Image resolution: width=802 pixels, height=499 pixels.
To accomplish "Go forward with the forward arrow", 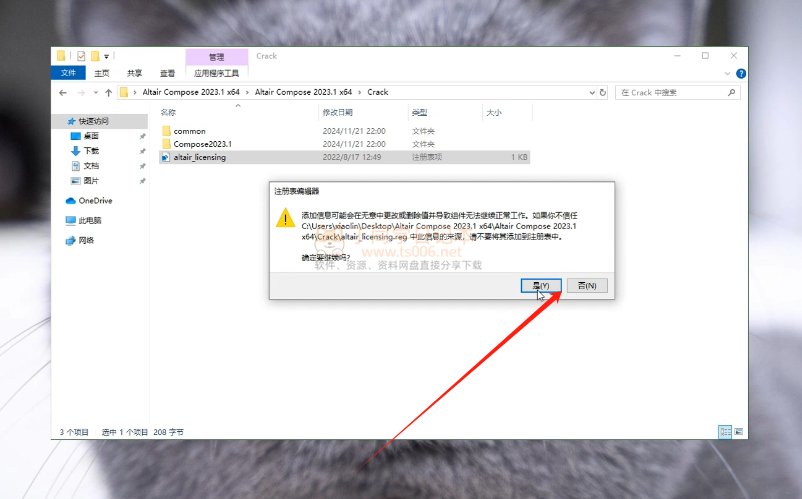I will point(81,93).
